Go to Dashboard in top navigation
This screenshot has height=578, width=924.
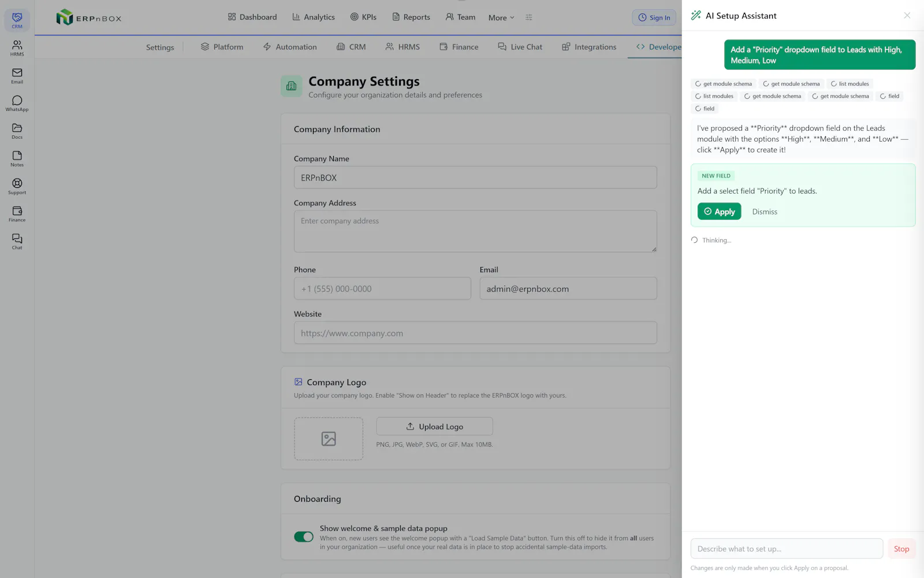[252, 17]
